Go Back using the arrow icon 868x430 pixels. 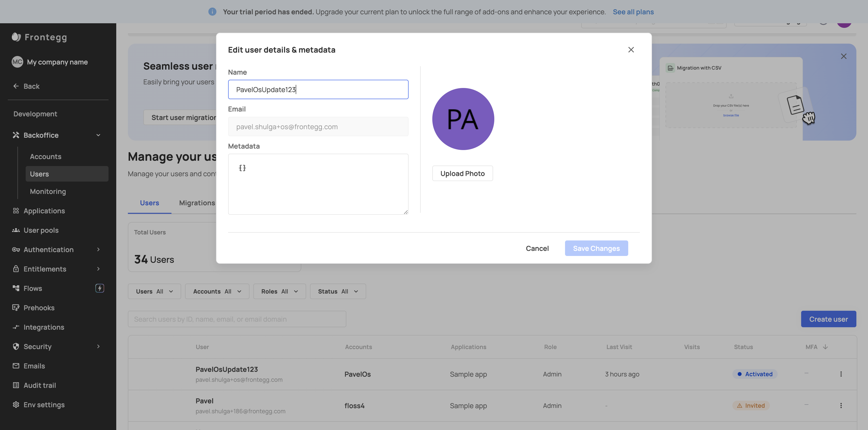click(x=16, y=86)
